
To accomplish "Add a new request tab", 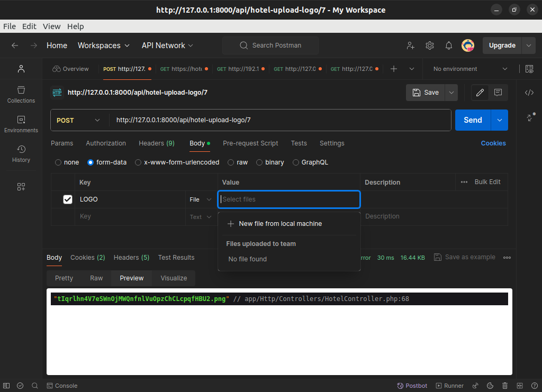I will pos(393,69).
